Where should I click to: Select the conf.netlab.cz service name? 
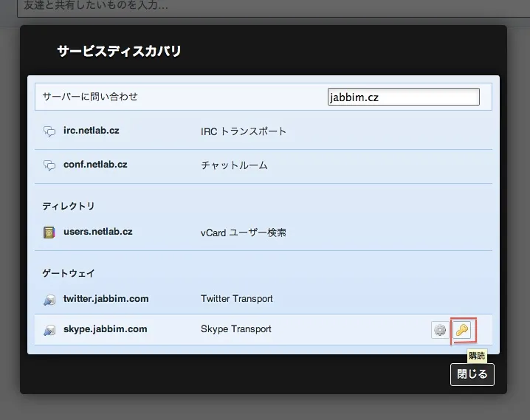tap(95, 165)
